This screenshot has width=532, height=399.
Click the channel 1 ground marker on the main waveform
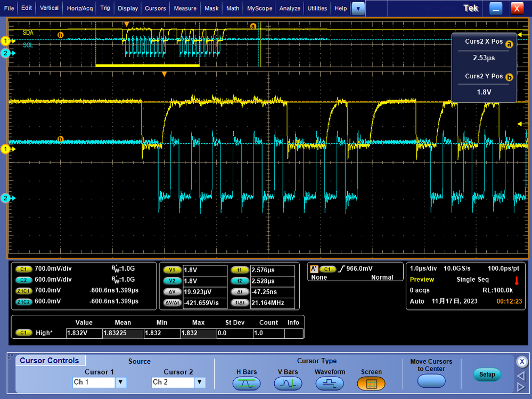tap(6, 150)
